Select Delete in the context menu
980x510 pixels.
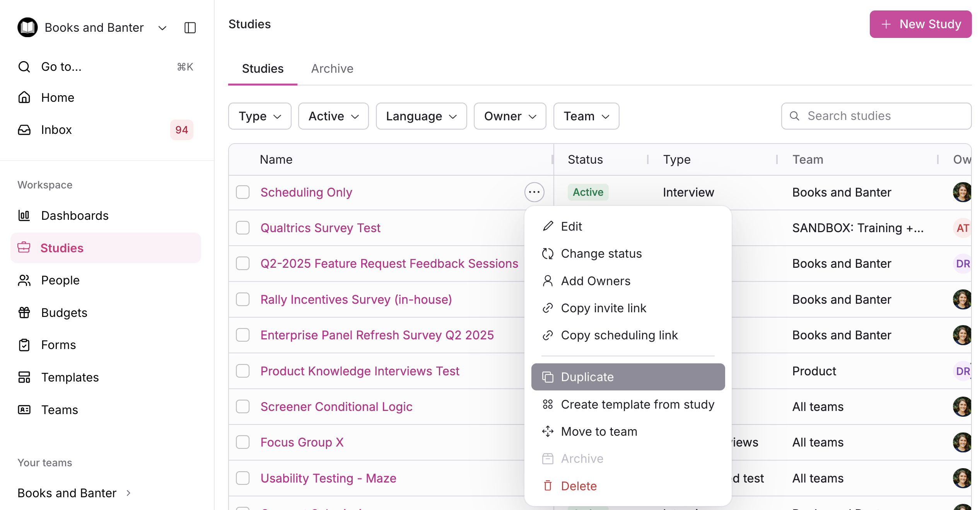pos(579,486)
